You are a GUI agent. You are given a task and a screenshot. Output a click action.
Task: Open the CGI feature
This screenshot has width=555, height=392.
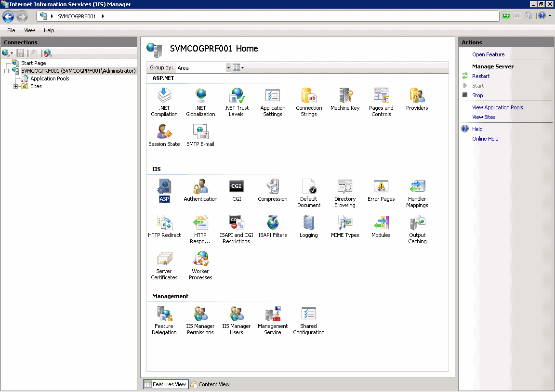(237, 190)
